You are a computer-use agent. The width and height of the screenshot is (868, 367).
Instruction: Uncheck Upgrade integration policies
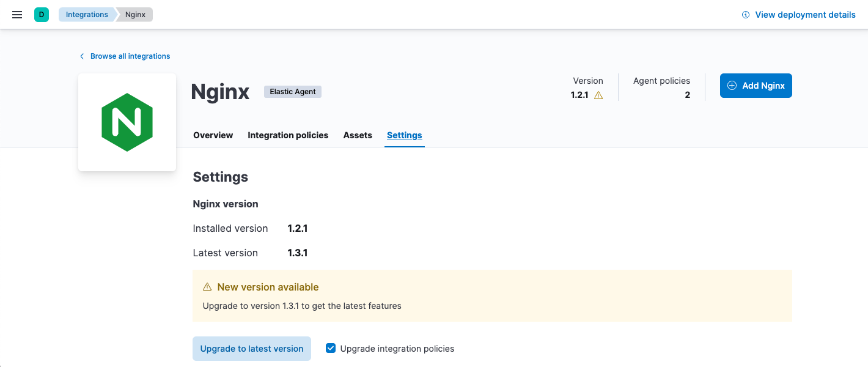330,348
